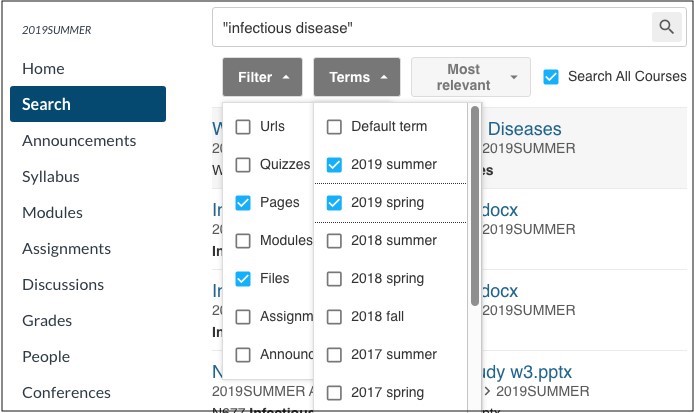The height and width of the screenshot is (413, 694).
Task: Uncheck the Pages filter checkbox
Action: pos(243,203)
